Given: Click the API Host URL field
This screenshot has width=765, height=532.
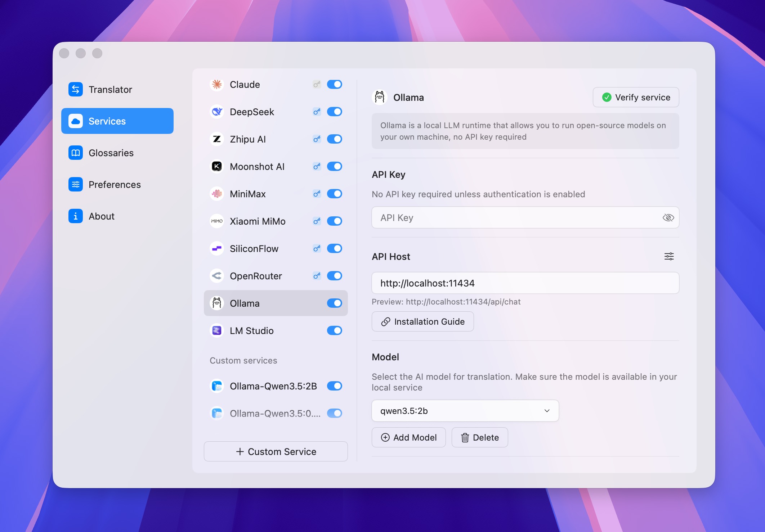Looking at the screenshot, I should click(x=525, y=283).
